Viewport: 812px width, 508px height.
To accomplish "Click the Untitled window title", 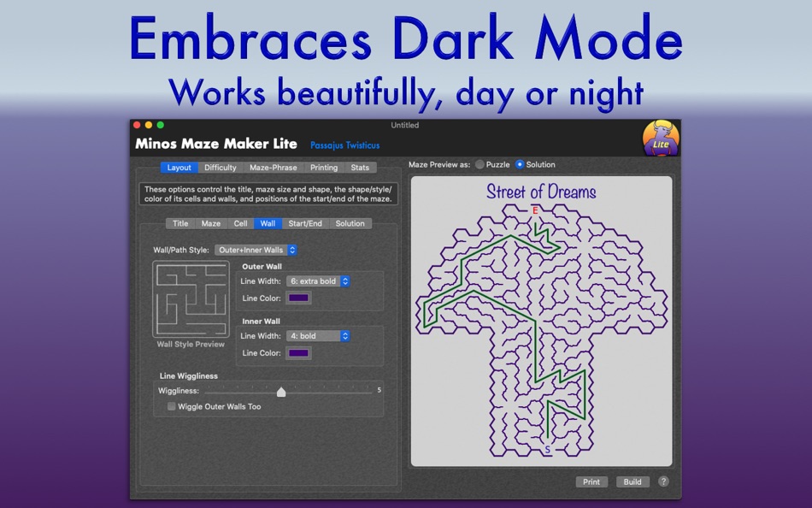I will coord(405,125).
